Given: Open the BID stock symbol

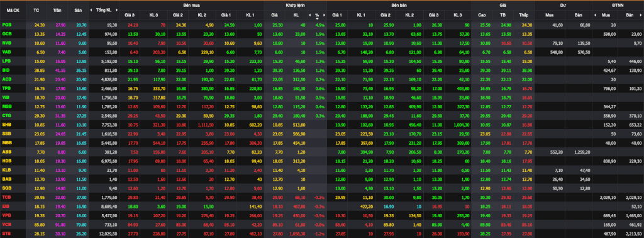Looking at the screenshot, I should pos(6,70).
